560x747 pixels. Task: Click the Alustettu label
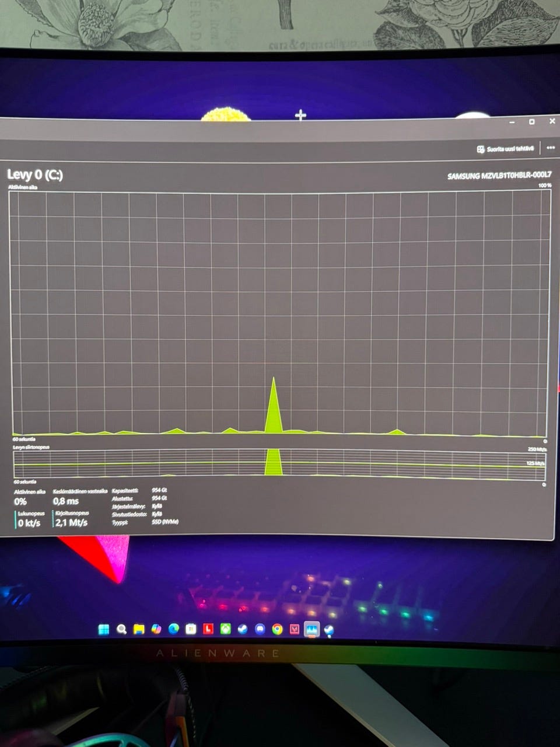(x=123, y=498)
